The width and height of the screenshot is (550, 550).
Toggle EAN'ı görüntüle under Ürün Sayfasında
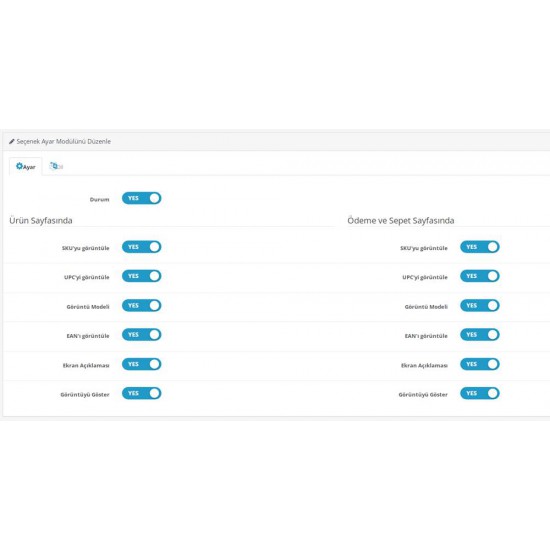tap(141, 335)
